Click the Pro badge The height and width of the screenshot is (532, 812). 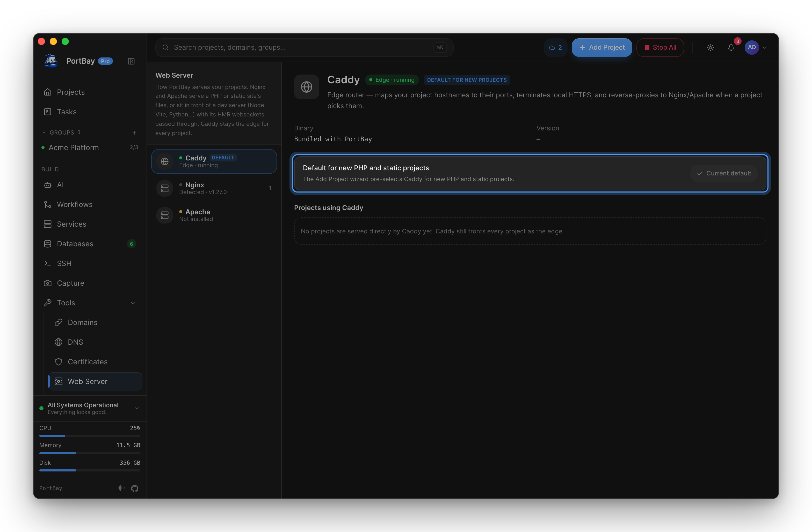pos(105,61)
